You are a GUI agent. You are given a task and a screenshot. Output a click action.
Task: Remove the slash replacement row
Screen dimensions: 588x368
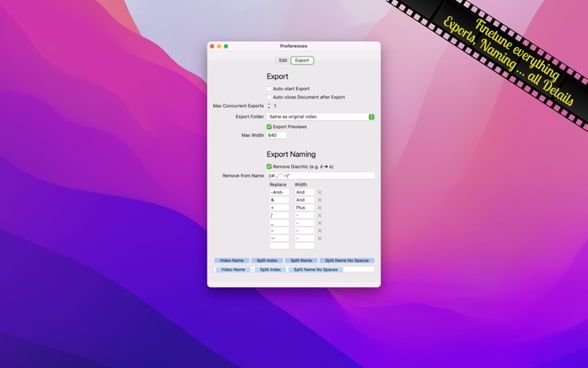pyautogui.click(x=320, y=216)
